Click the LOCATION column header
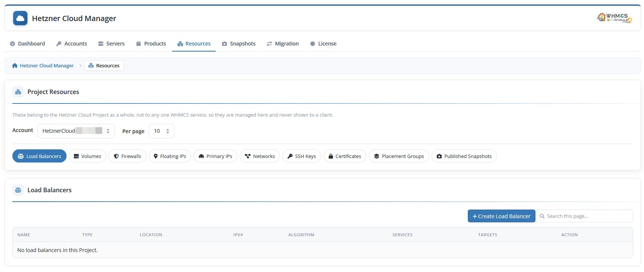Viewport: 644px width, 272px height. [x=151, y=235]
